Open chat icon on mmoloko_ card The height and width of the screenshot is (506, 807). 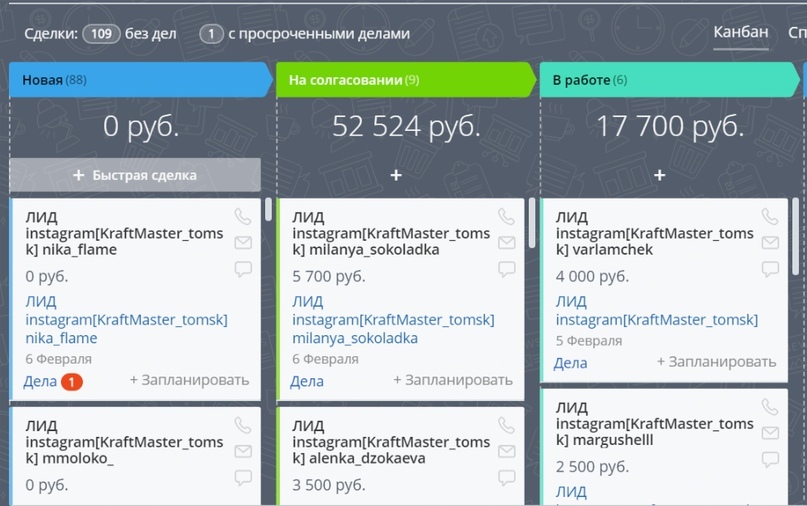[x=243, y=478]
